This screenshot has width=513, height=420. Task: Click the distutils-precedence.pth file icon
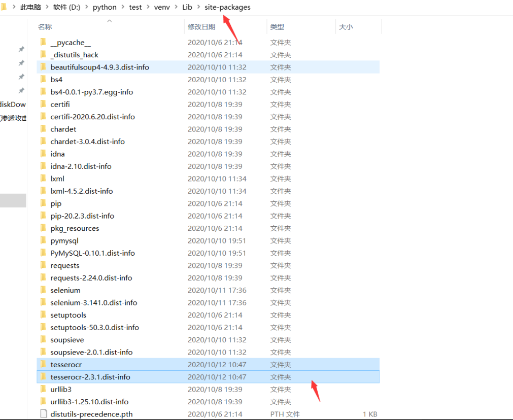pyautogui.click(x=44, y=414)
